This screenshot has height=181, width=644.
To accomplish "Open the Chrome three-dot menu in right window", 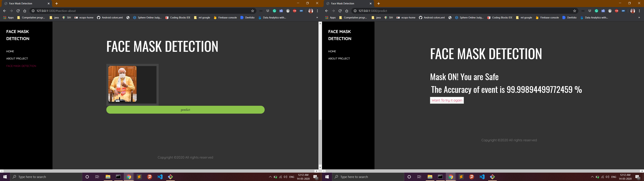I will pyautogui.click(x=639, y=11).
